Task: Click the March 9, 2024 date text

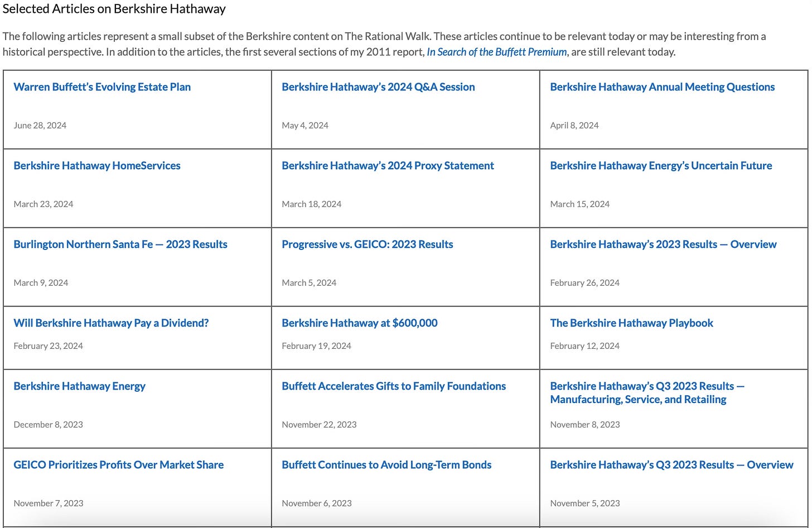Action: [41, 283]
